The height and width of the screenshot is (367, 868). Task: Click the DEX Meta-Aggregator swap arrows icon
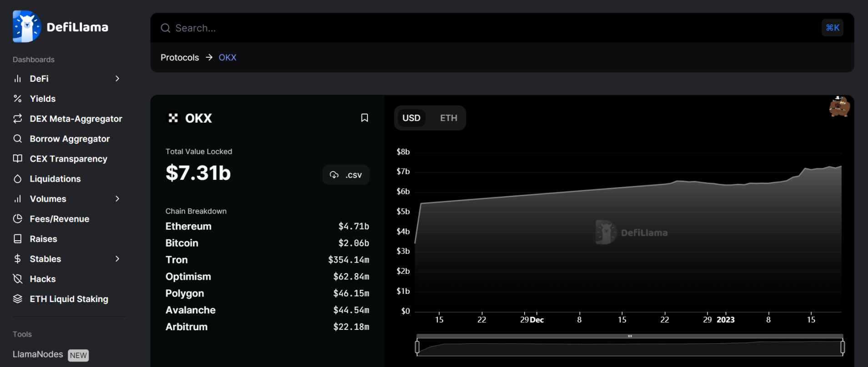tap(18, 119)
